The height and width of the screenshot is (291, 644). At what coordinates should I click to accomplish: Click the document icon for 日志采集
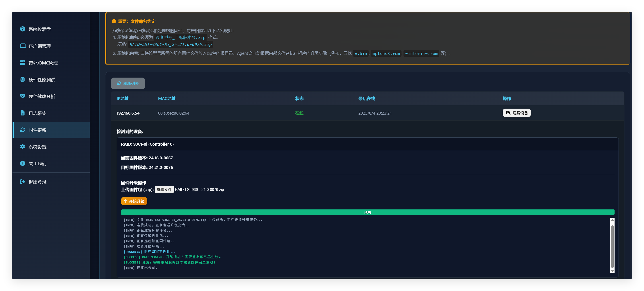23,113
